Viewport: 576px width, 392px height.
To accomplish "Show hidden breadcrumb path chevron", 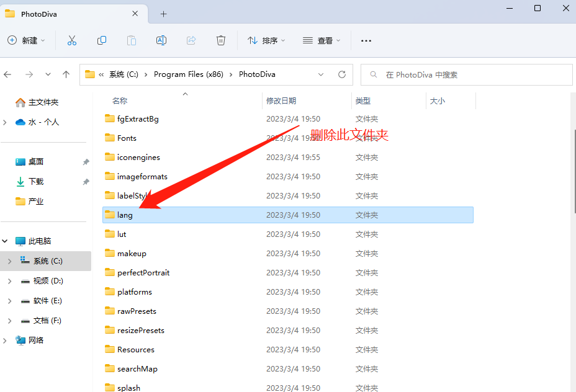I will pos(101,75).
